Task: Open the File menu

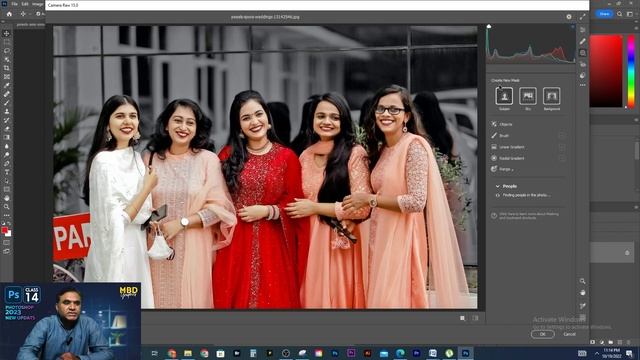Action: point(14,4)
